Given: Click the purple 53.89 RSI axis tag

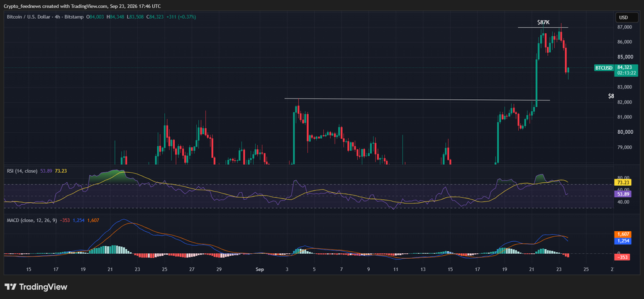Looking at the screenshot, I should tap(622, 194).
